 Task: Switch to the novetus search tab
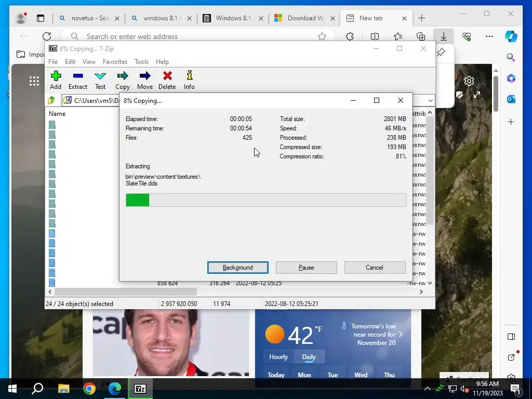click(89, 18)
